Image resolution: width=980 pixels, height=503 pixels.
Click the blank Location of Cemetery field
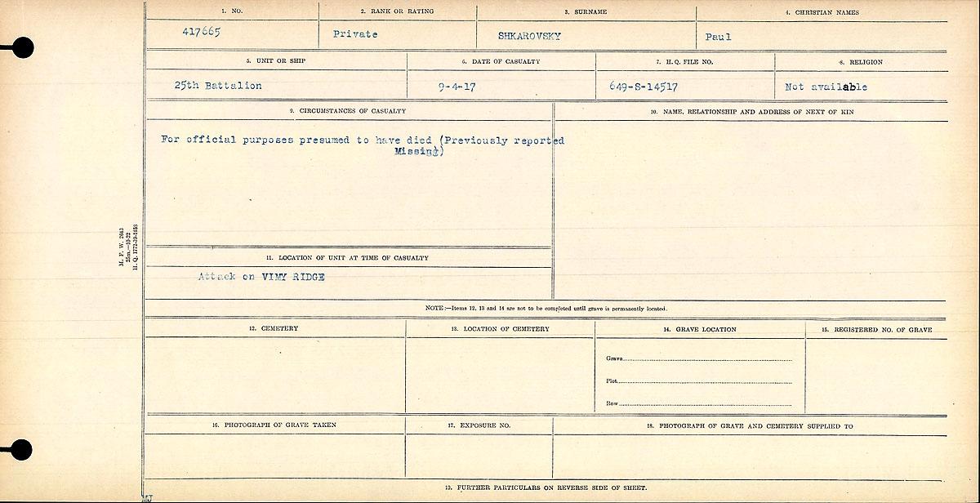click(500, 375)
